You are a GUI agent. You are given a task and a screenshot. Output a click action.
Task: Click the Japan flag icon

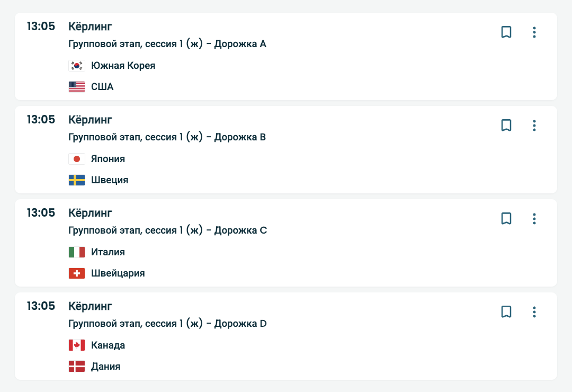pos(77,159)
